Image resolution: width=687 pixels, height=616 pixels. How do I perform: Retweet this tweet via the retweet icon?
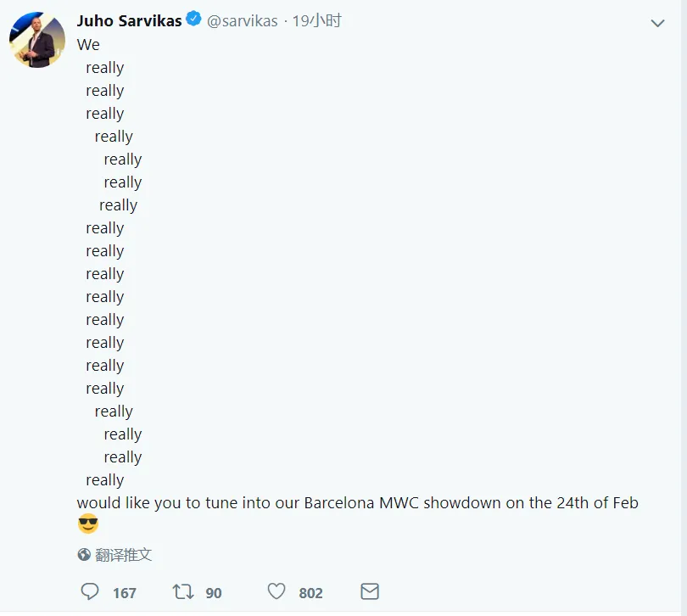click(x=182, y=591)
